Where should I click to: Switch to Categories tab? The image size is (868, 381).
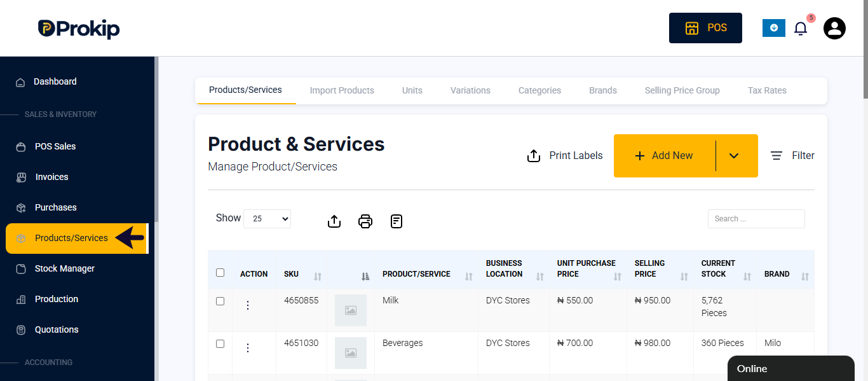539,90
